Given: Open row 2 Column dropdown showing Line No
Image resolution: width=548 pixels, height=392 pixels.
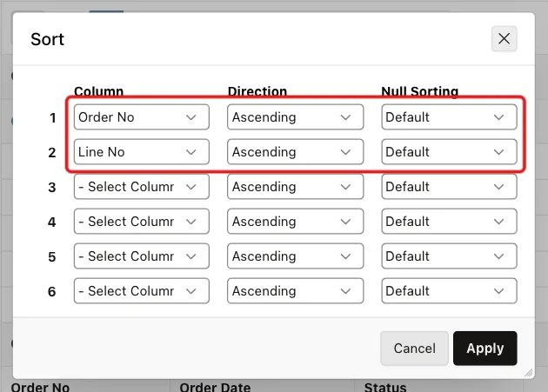Looking at the screenshot, I should click(x=142, y=151).
